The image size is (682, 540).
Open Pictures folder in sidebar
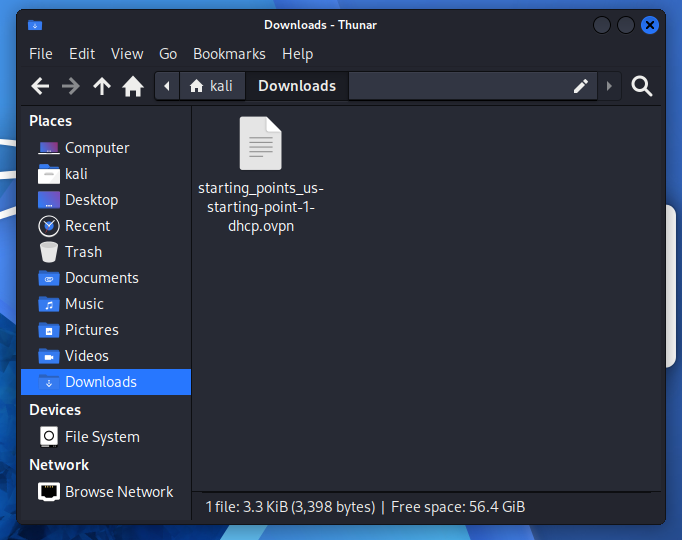(x=106, y=330)
